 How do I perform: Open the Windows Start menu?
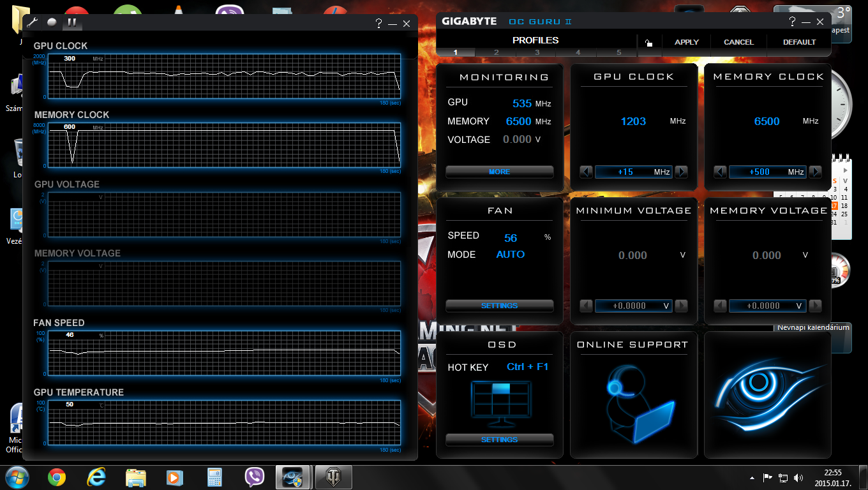click(16, 477)
